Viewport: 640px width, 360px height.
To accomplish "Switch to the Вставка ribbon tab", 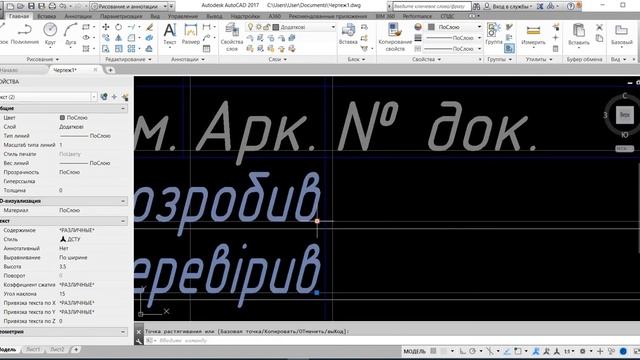I will [47, 16].
